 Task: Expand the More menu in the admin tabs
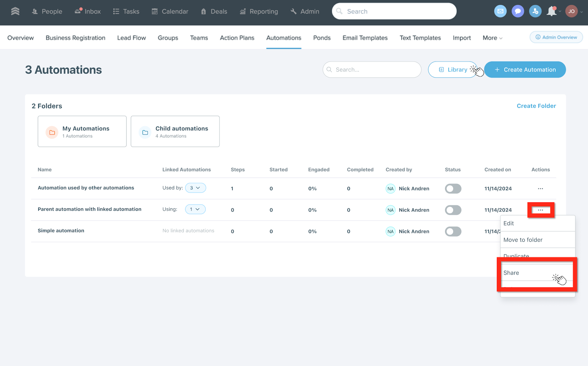pos(492,38)
